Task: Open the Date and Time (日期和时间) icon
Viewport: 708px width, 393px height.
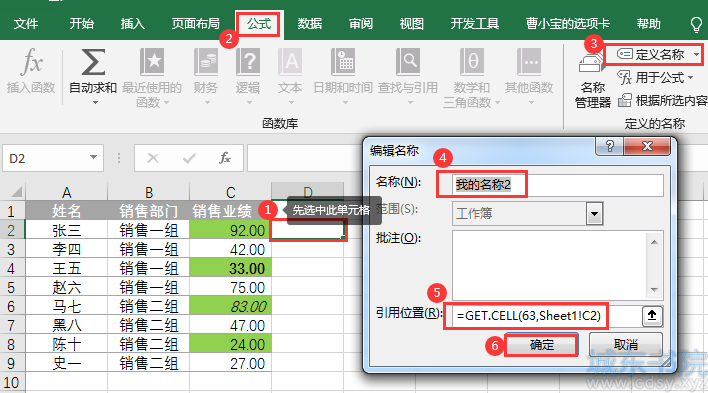Action: [343, 62]
